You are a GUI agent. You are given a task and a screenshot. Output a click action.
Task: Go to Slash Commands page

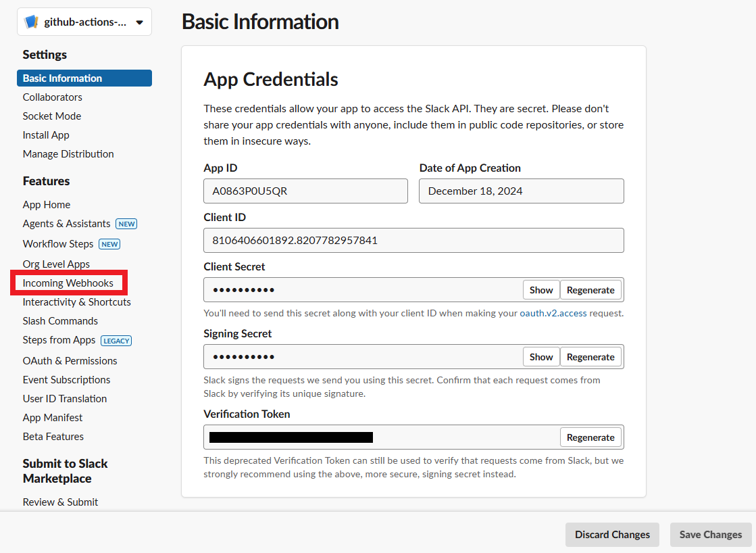point(60,321)
